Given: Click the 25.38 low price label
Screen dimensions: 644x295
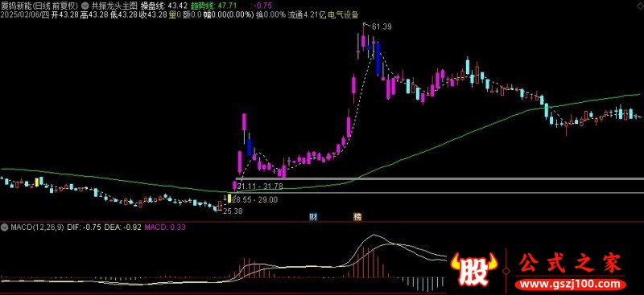Looking at the screenshot, I should (x=233, y=211).
